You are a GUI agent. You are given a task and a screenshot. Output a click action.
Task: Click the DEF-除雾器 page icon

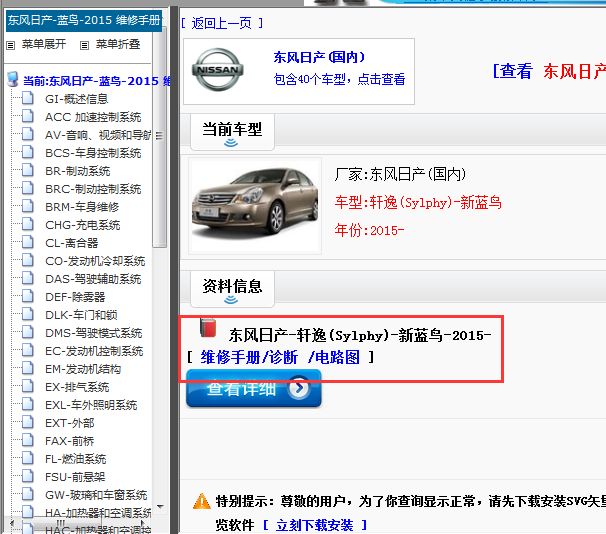tap(27, 297)
